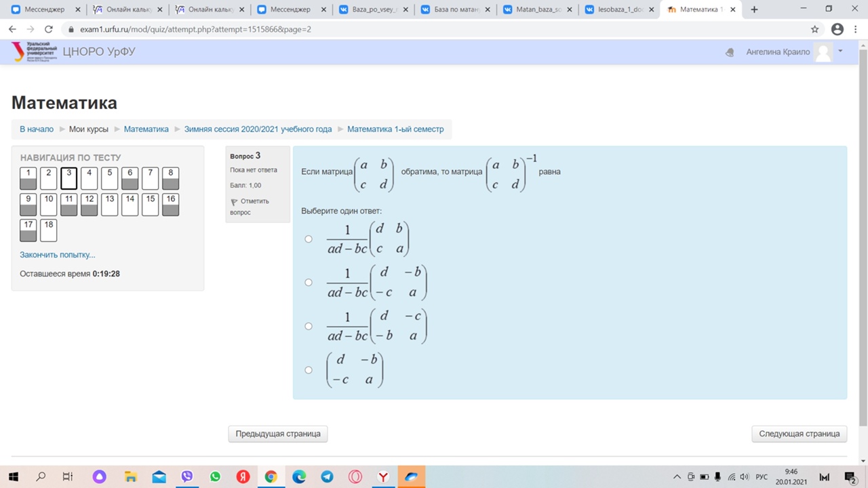Open user menu dropdown arrow
Viewport: 868px width, 488px height.
[840, 52]
